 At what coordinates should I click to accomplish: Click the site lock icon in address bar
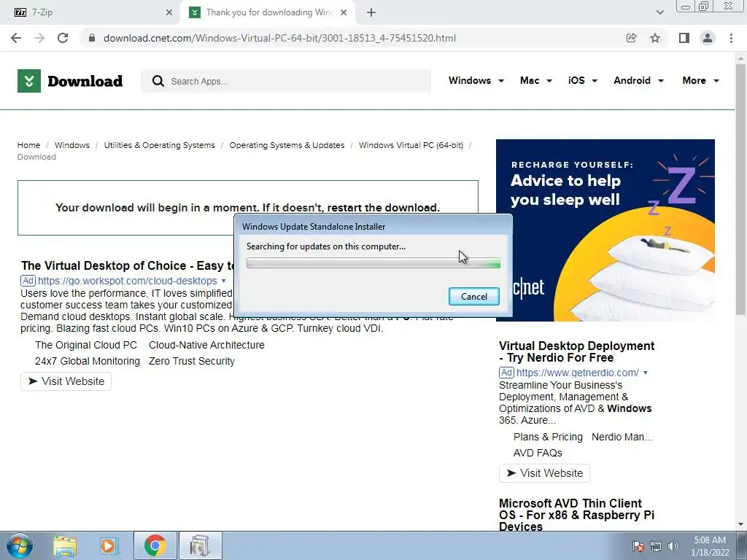tap(93, 38)
